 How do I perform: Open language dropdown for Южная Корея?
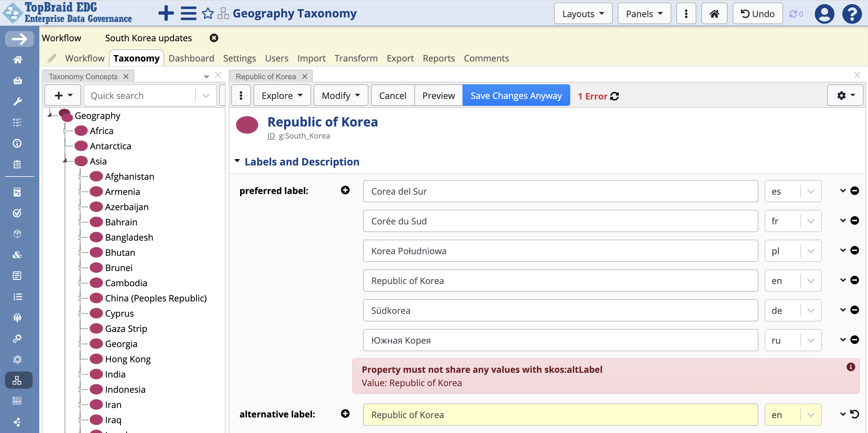pyautogui.click(x=793, y=340)
